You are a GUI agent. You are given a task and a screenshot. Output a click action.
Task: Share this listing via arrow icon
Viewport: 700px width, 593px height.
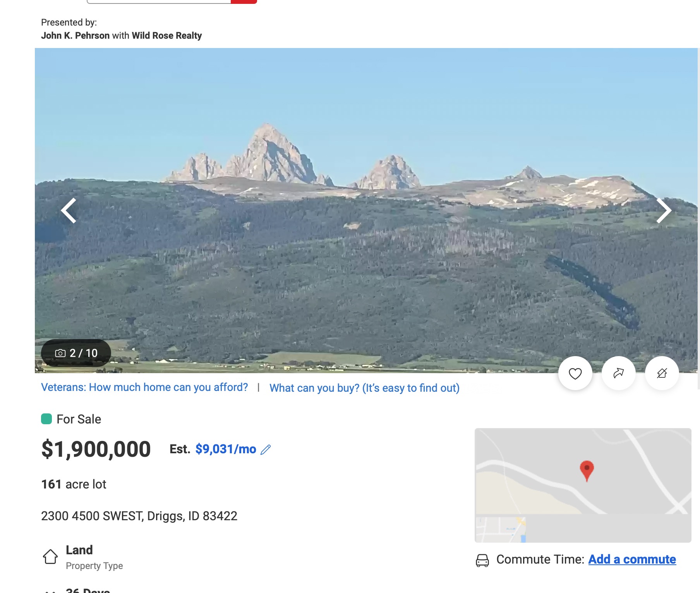(x=618, y=373)
